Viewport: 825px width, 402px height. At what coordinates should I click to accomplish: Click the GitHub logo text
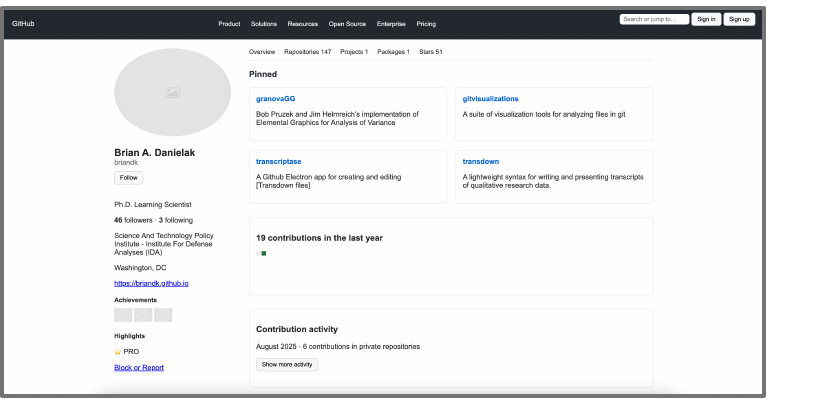tap(23, 24)
